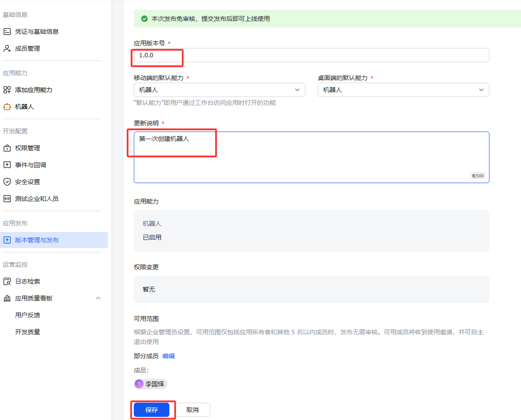Open 凭证与基础信息 via its sidebar icon
Screen dimensions: 521x420
coord(6,31)
